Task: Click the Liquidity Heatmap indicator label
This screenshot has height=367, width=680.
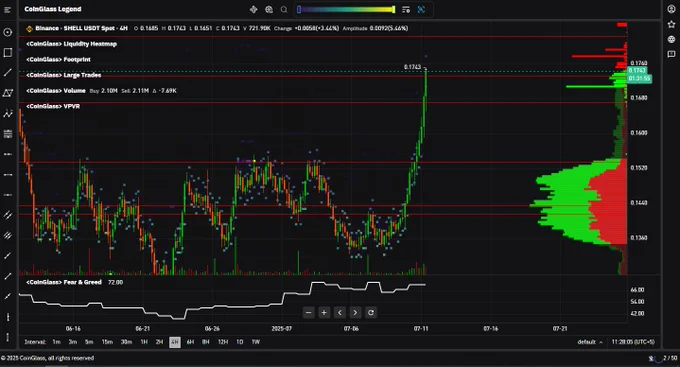Action: 72,44
